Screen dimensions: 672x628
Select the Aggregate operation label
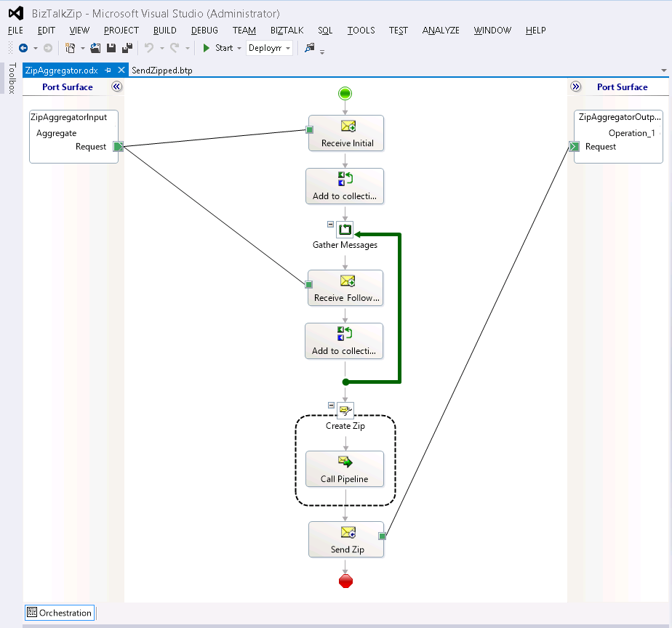point(56,133)
